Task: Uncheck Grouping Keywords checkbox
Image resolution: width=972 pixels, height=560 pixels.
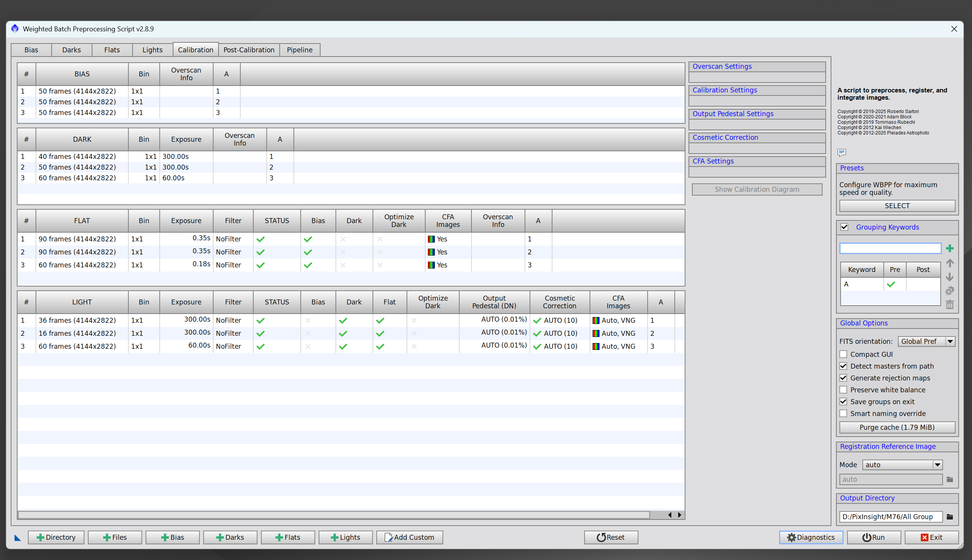Action: point(844,227)
